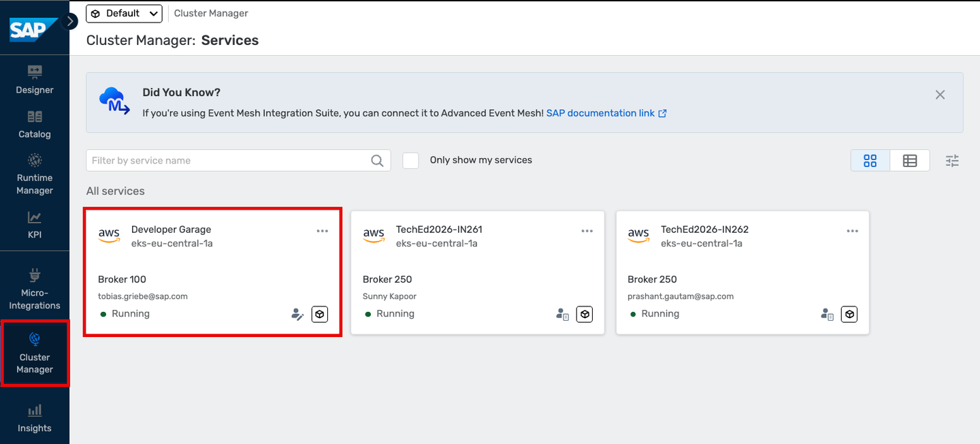This screenshot has width=980, height=444.
Task: Open the Developer Garage service card
Action: click(x=212, y=272)
